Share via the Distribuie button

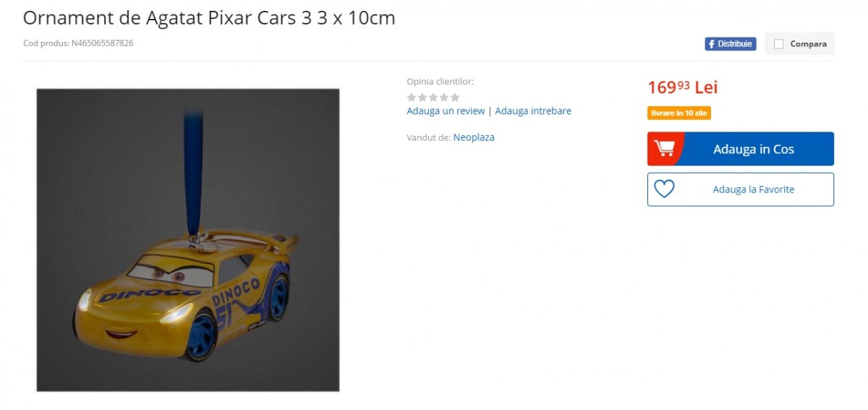tap(731, 44)
